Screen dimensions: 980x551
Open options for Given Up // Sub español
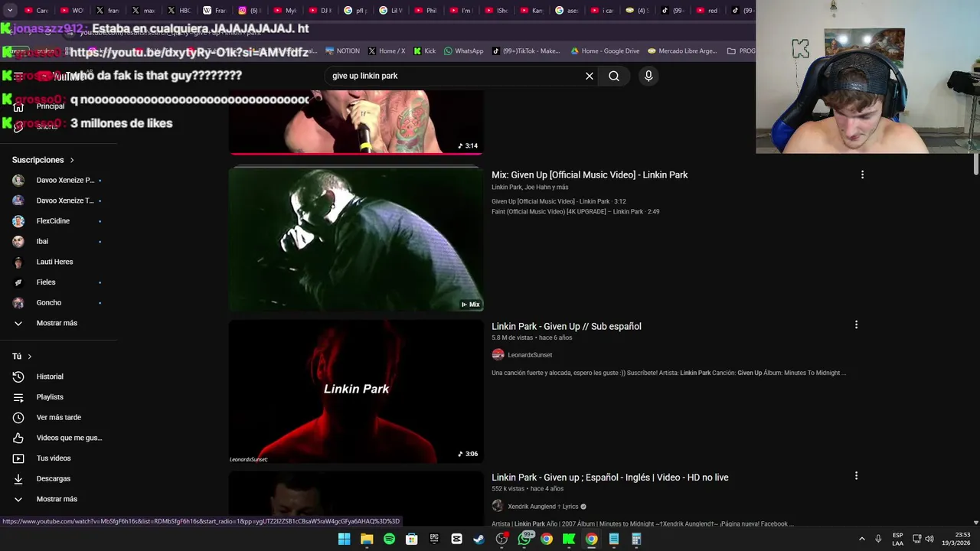pyautogui.click(x=856, y=324)
